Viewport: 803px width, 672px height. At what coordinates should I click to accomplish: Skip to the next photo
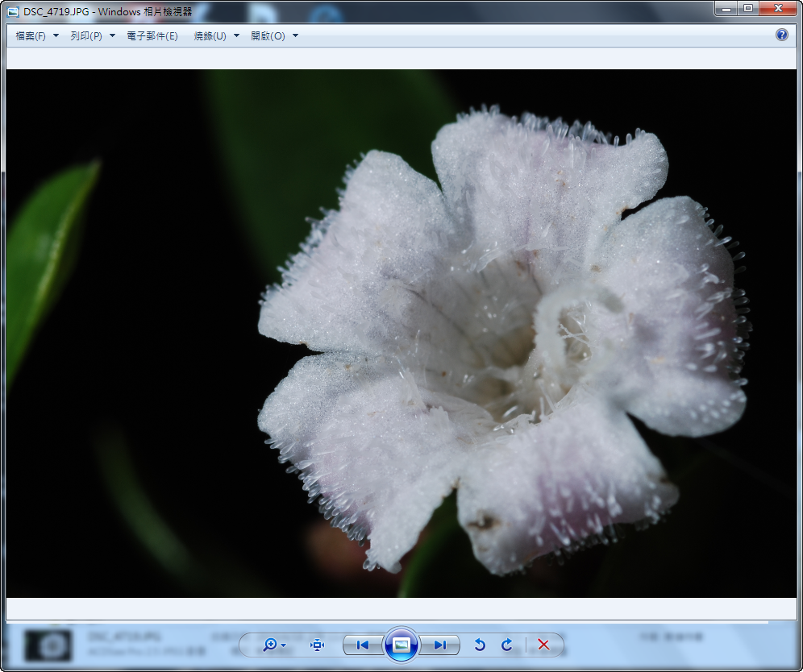(x=439, y=645)
